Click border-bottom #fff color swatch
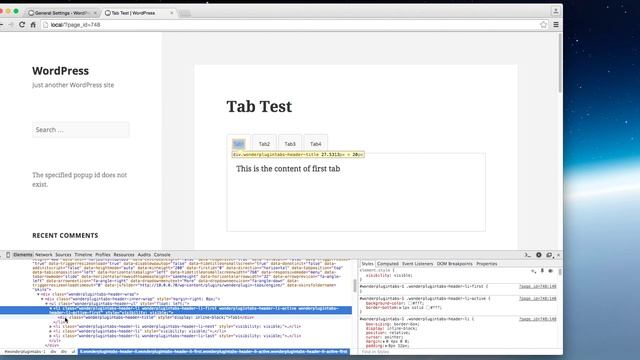 (427, 307)
